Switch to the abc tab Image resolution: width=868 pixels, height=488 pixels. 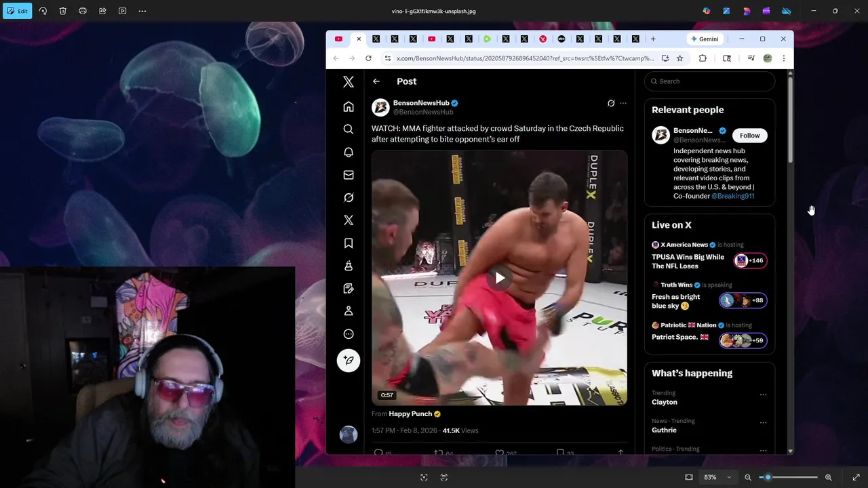tap(561, 39)
